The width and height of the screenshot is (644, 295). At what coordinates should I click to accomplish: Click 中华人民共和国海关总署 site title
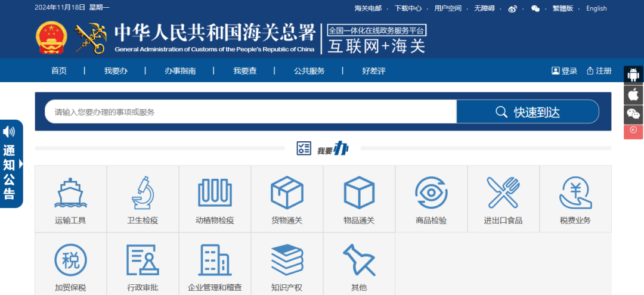coord(215,33)
